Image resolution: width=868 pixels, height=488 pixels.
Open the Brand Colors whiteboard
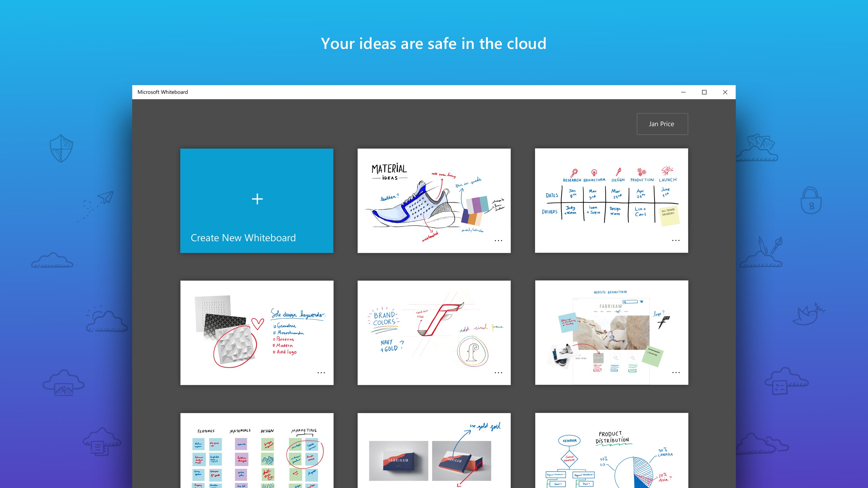click(433, 332)
